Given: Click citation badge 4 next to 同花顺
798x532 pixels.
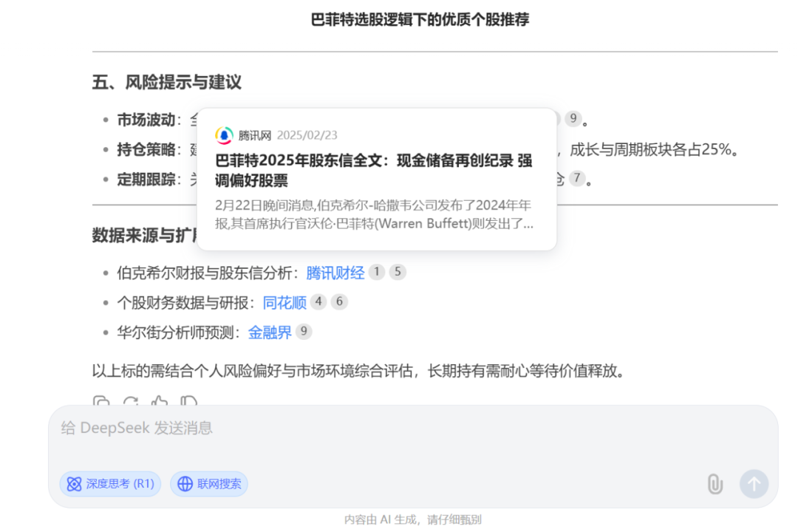Looking at the screenshot, I should click(318, 301).
